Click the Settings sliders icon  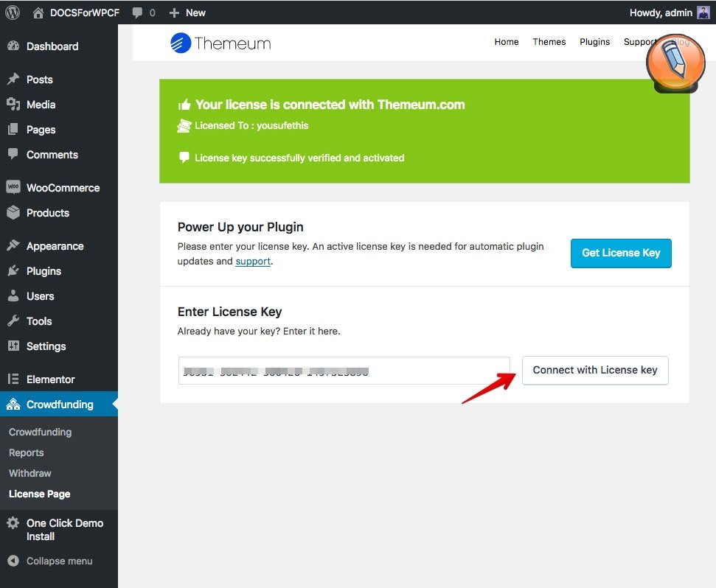(x=13, y=346)
